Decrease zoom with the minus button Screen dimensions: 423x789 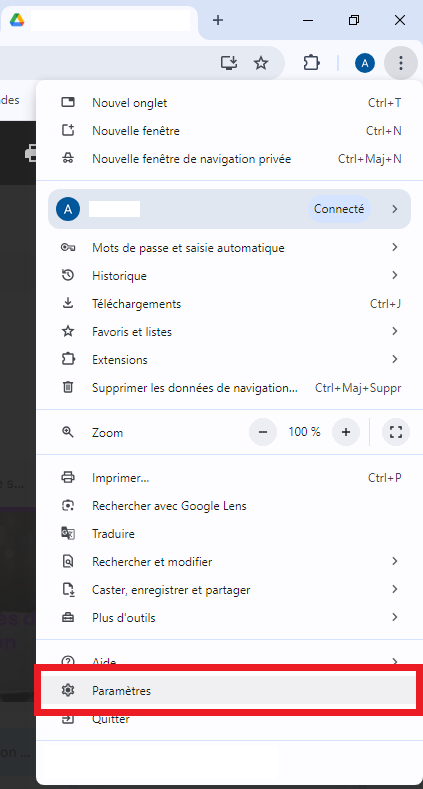(x=263, y=432)
